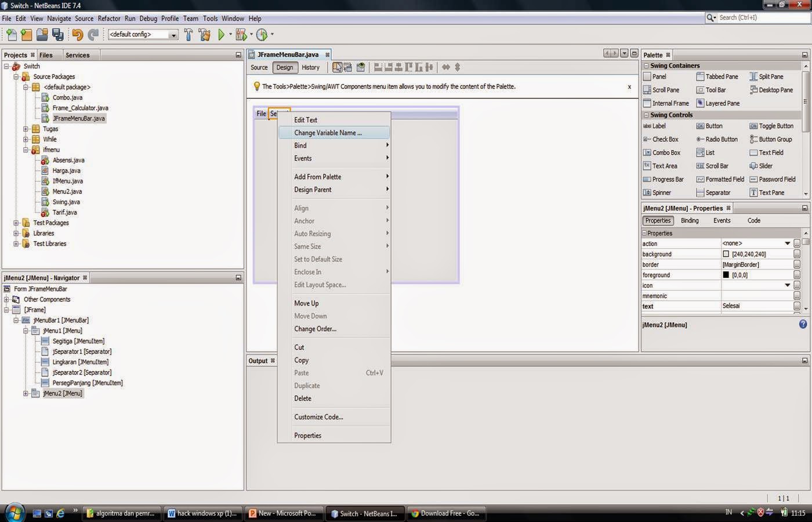812x522 pixels.
Task: Click the search magnifier icon
Action: click(711, 17)
